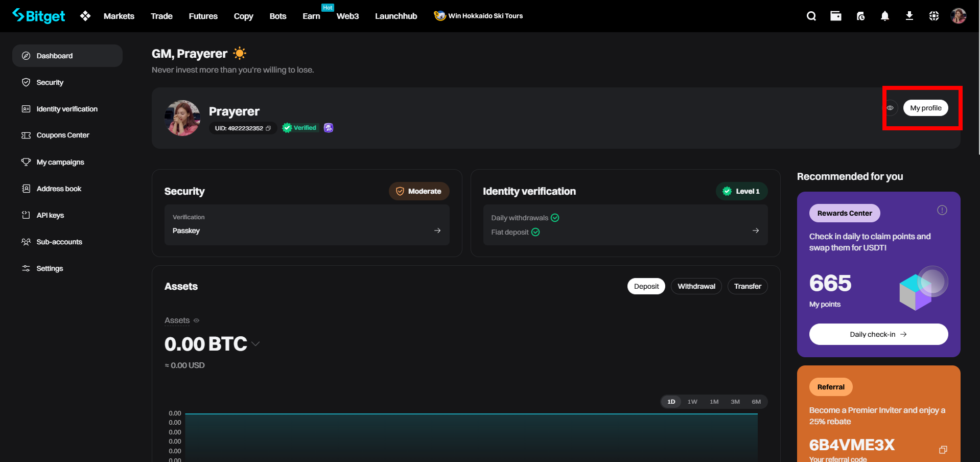This screenshot has width=980, height=462.
Task: Open Identity verification details arrow
Action: pos(756,230)
